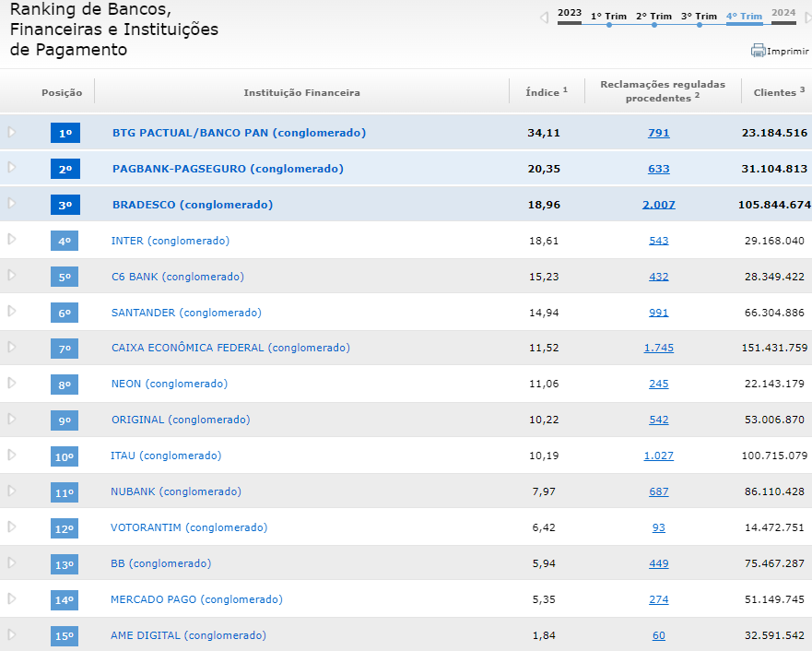Click complaints count 93 for Votorantim
This screenshot has width=812, height=651.
tap(659, 527)
